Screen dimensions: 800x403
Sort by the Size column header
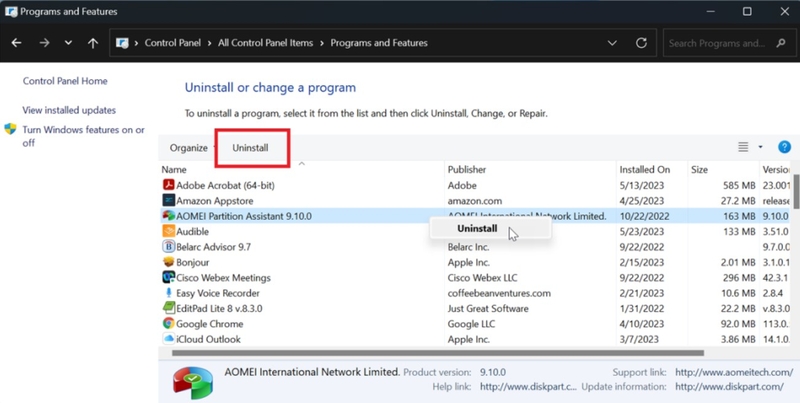tap(699, 169)
